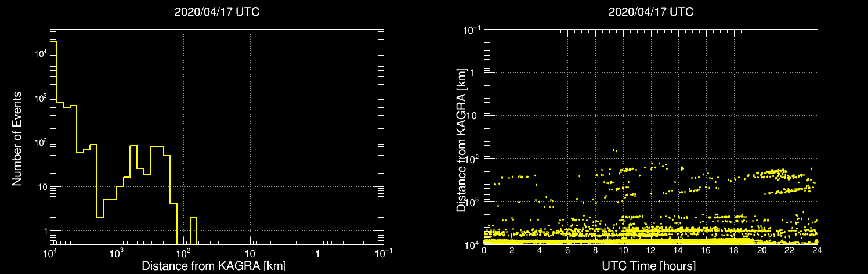The height and width of the screenshot is (274, 868).
Task: Click the 10^2 tick on histogram's distance axis
Action: tap(183, 253)
